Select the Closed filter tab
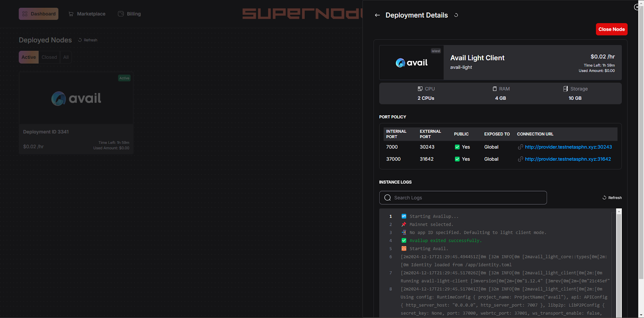The height and width of the screenshot is (318, 644). click(49, 57)
